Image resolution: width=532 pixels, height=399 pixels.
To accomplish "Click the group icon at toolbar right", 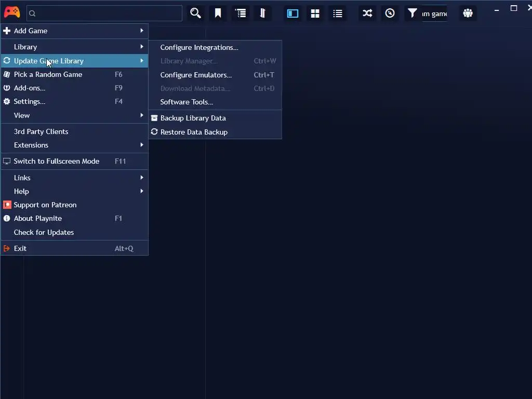I will (x=468, y=13).
